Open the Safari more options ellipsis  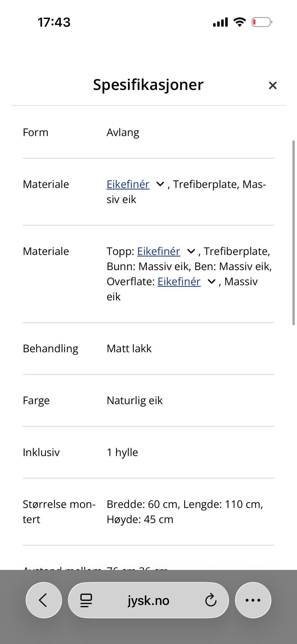[253, 600]
